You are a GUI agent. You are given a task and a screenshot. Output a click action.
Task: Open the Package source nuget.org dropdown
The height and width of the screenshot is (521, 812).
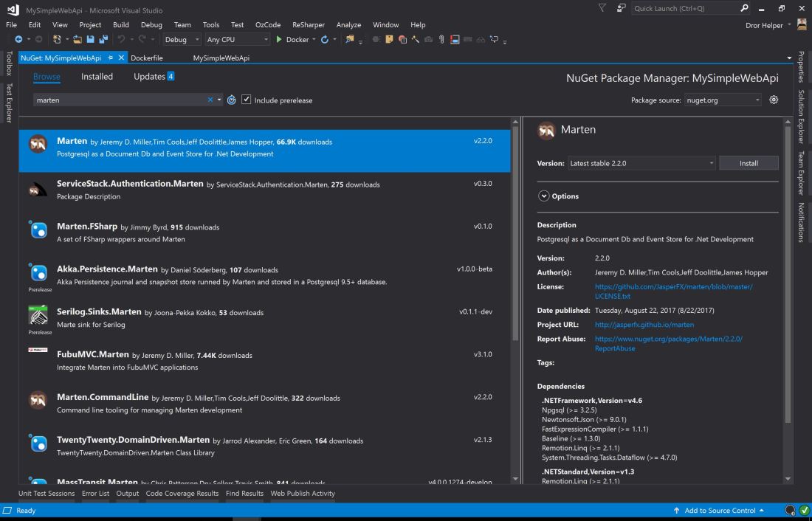720,100
